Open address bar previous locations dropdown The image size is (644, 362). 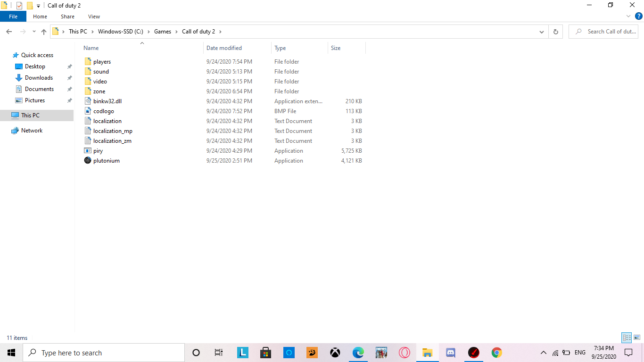click(x=541, y=32)
